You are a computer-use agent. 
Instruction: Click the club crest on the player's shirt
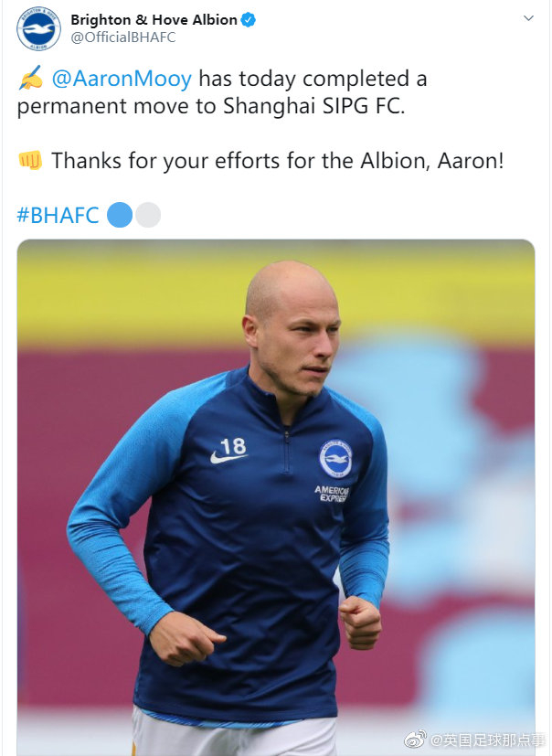(335, 458)
